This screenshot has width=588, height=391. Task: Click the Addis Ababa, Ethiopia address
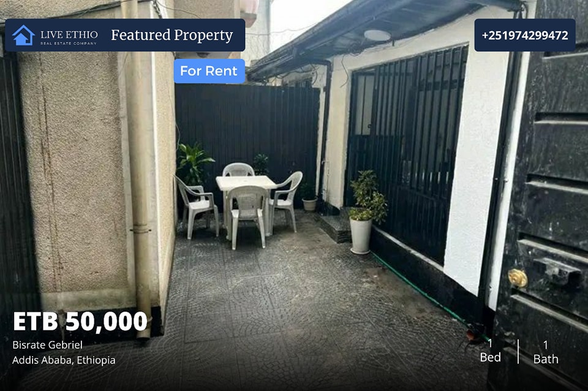(x=64, y=360)
